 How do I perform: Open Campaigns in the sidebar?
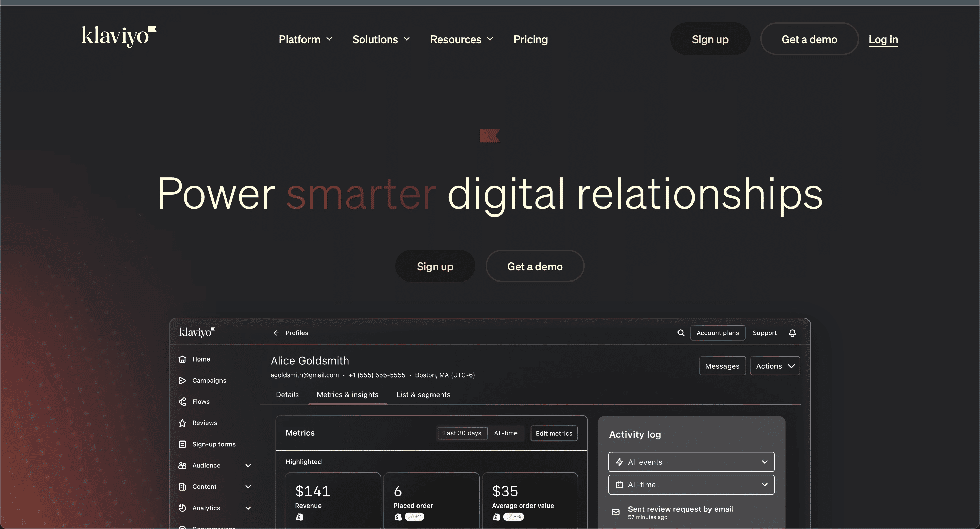pos(209,380)
